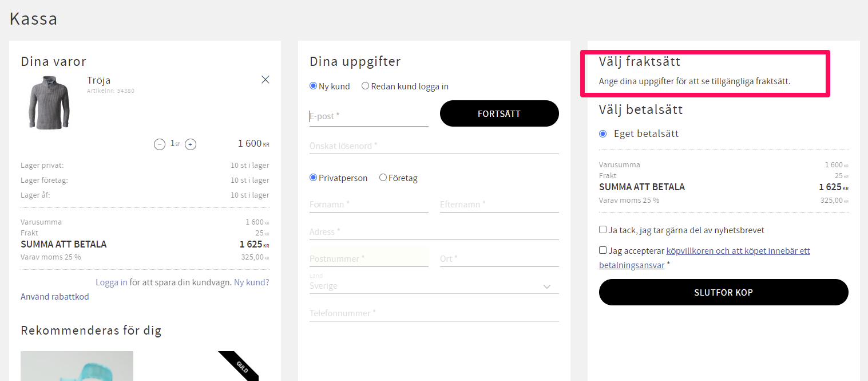The height and width of the screenshot is (381, 868).
Task: Remove Tröja from cart with X icon
Action: 265,80
